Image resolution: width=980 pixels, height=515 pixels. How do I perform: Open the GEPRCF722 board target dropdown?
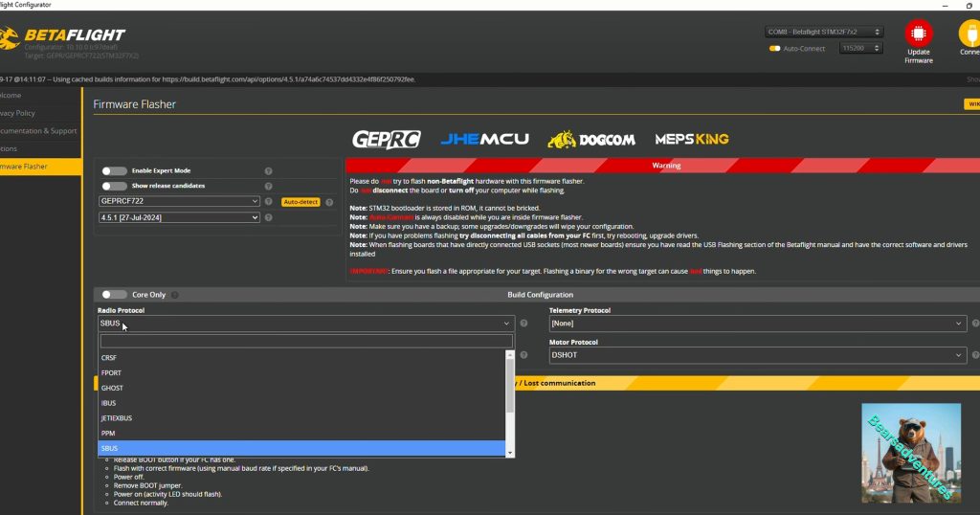tap(179, 202)
